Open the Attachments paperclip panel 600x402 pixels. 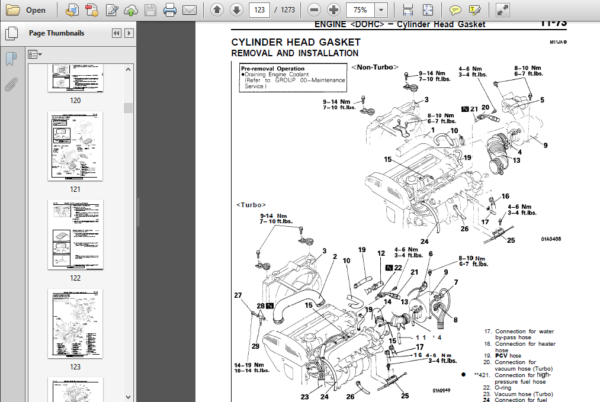tap(11, 84)
